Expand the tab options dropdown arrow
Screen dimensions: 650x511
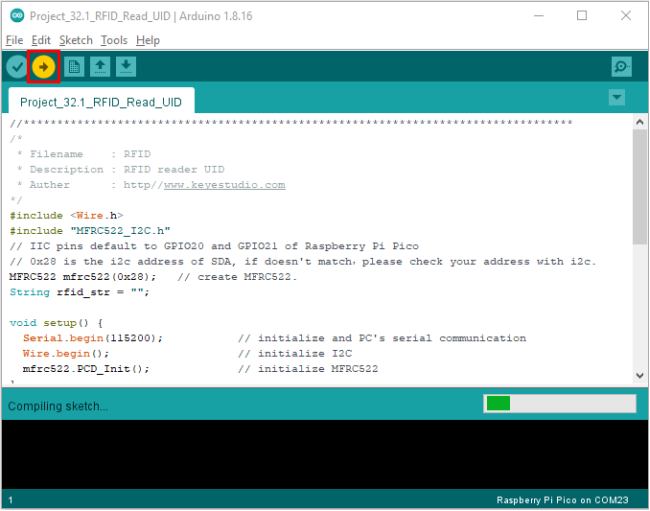[x=617, y=97]
